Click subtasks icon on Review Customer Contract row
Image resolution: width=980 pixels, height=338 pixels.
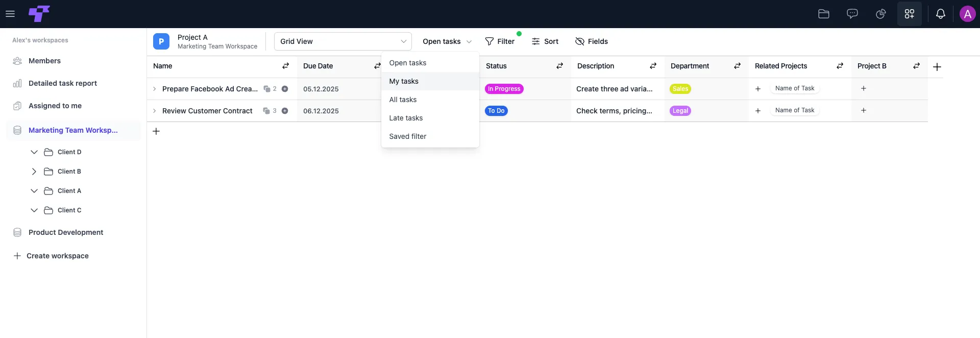[x=266, y=111]
